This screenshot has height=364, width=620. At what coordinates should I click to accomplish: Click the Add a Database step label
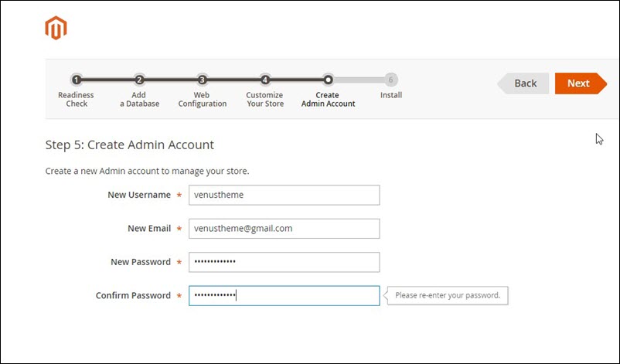[139, 100]
